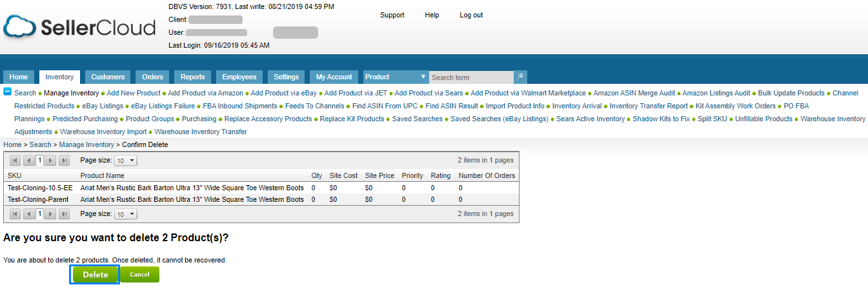The height and width of the screenshot is (287, 868).
Task: Select page 1 in top pager
Action: tap(39, 160)
